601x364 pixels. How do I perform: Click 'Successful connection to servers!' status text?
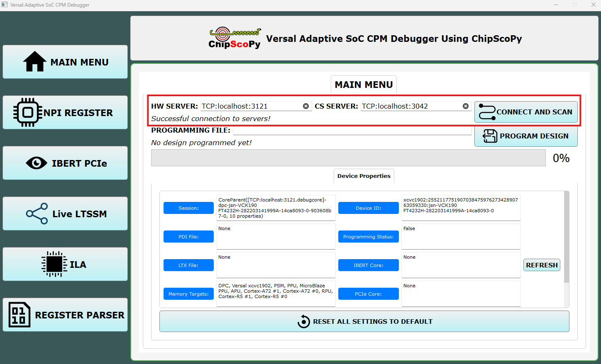[211, 119]
